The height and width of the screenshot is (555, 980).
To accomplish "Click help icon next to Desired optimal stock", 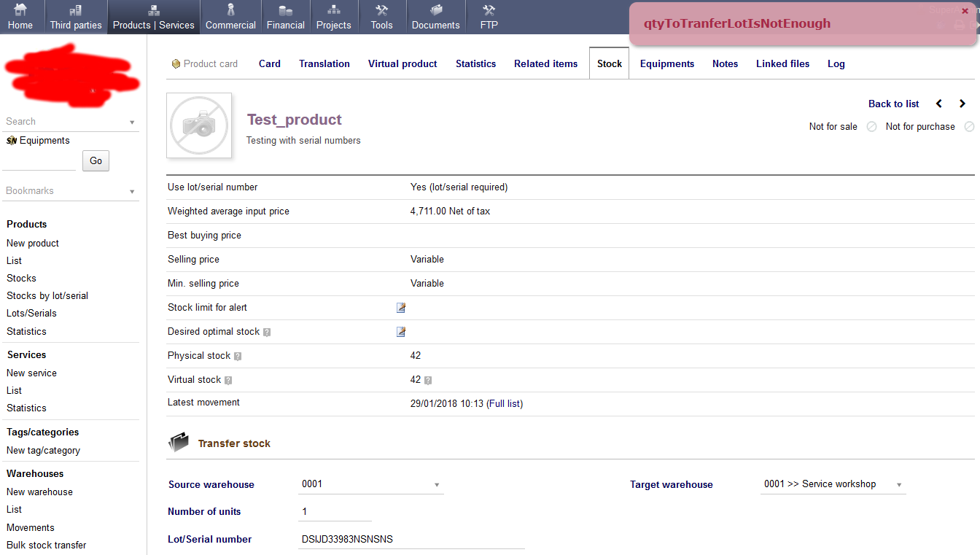I will tap(267, 333).
